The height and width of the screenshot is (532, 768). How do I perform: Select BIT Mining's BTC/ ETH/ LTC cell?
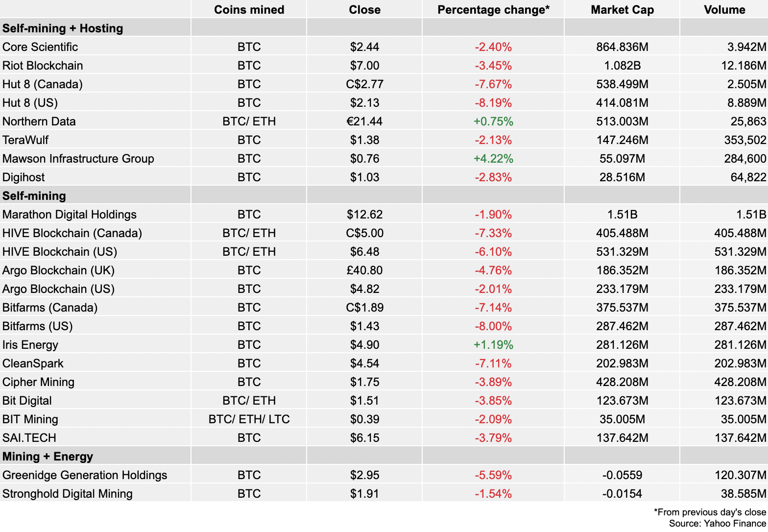tap(249, 419)
